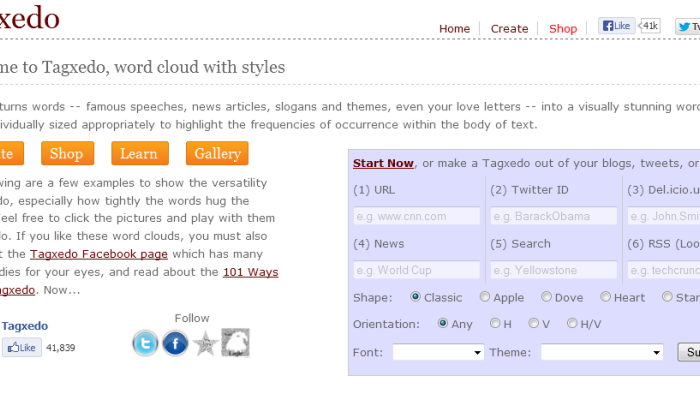
Task: Open the Theme dropdown
Action: [602, 352]
